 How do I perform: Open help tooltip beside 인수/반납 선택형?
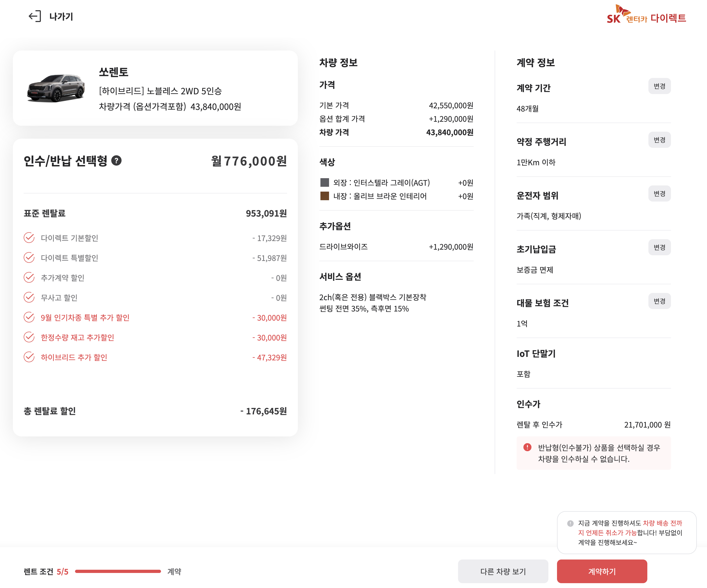116,160
